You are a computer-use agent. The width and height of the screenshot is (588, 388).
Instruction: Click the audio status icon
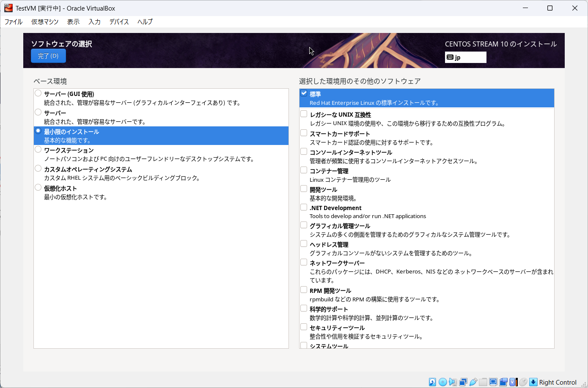coord(453,382)
